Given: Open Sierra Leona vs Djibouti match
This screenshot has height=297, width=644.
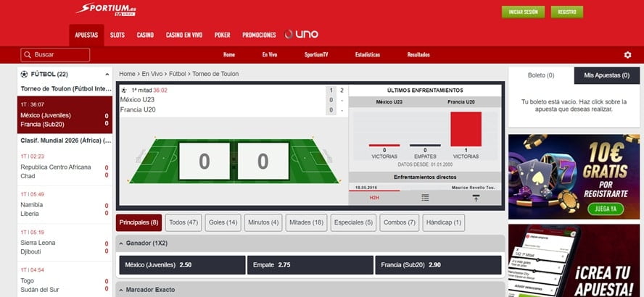Looking at the screenshot, I should click(65, 243).
